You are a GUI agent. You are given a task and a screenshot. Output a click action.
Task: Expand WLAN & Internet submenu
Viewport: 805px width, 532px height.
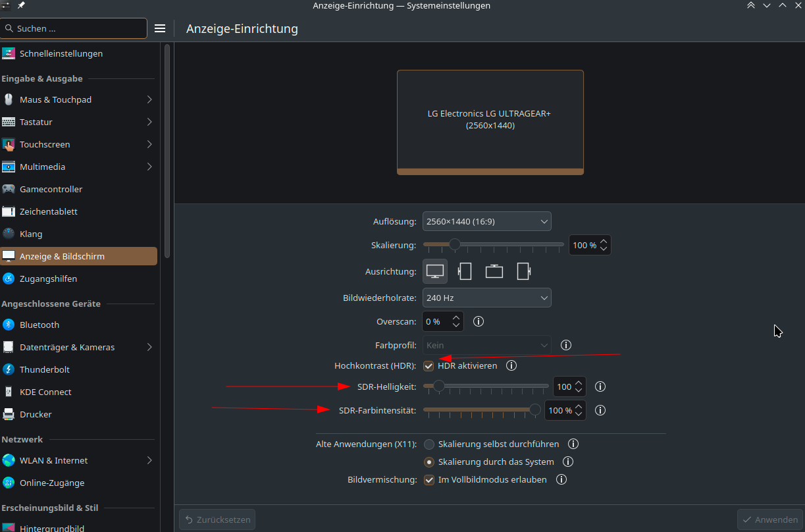pyautogui.click(x=149, y=460)
